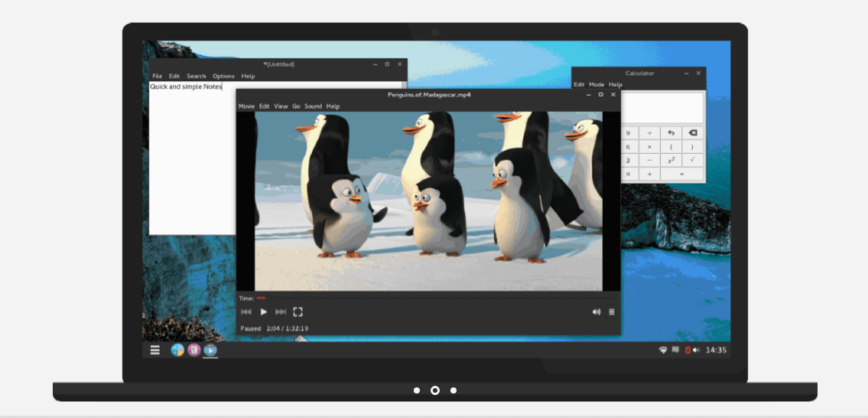
Task: Click the Wi-Fi icon in system tray
Action: pyautogui.click(x=662, y=350)
